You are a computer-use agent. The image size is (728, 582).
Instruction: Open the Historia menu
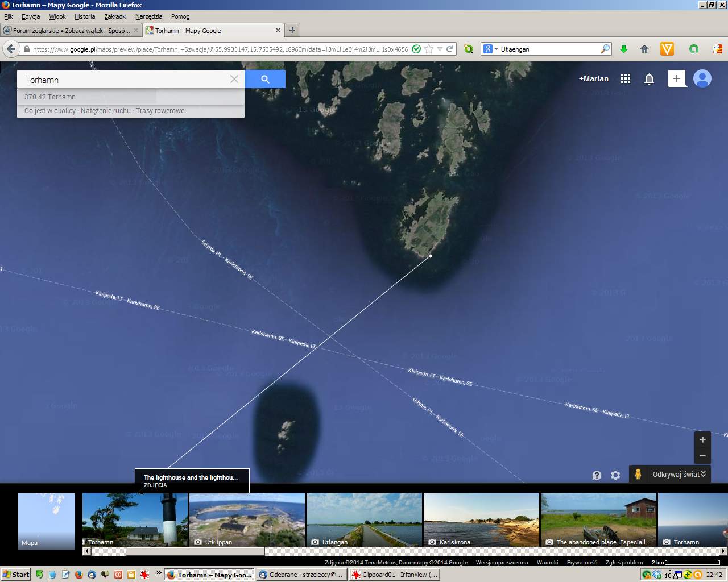pos(85,16)
